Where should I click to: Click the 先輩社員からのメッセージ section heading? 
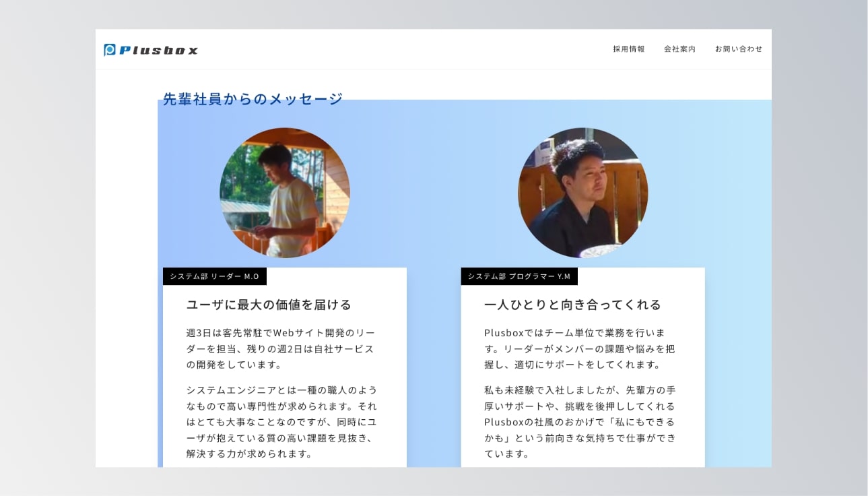tap(253, 100)
